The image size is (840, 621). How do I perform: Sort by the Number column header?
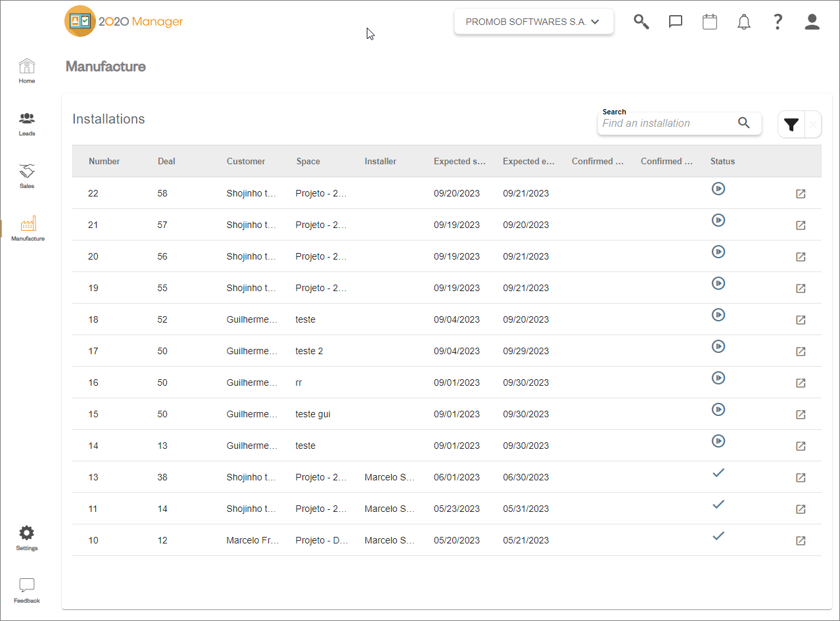105,161
